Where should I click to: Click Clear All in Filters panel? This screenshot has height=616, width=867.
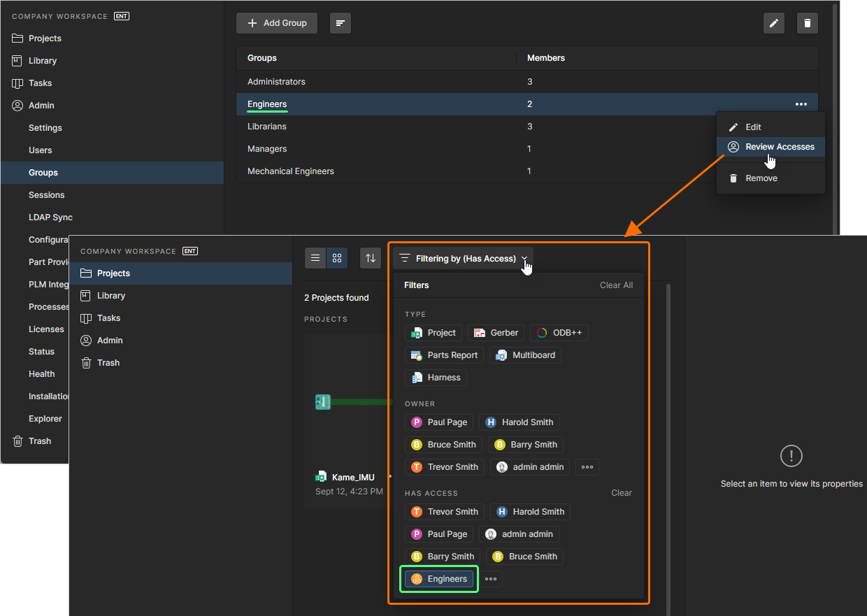[616, 285]
